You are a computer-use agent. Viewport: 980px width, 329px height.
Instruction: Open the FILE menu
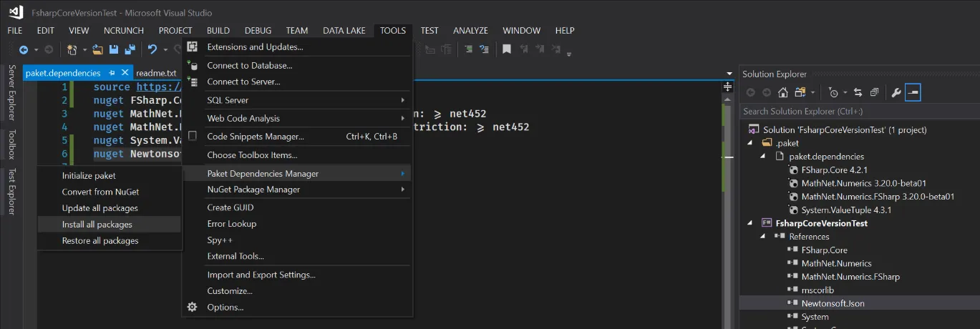coord(15,31)
